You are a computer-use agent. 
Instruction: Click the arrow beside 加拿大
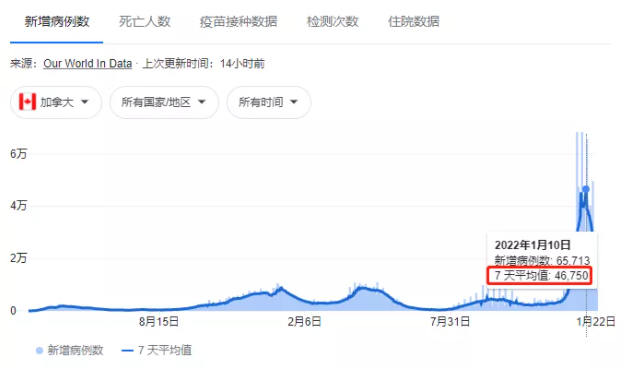click(85, 102)
